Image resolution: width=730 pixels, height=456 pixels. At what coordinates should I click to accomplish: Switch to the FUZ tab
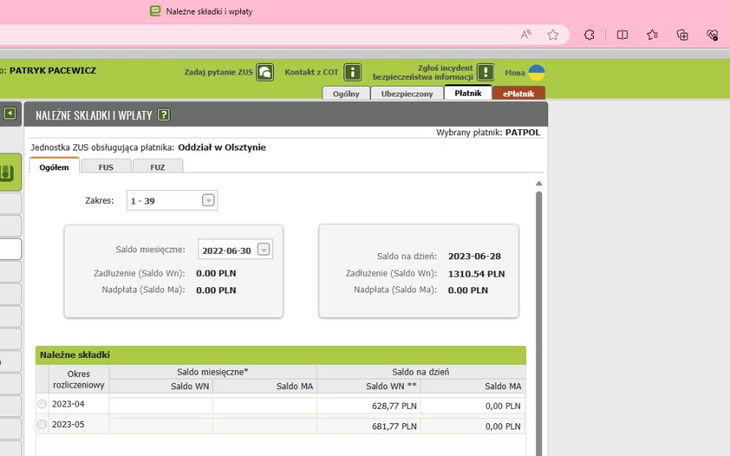tap(158, 167)
